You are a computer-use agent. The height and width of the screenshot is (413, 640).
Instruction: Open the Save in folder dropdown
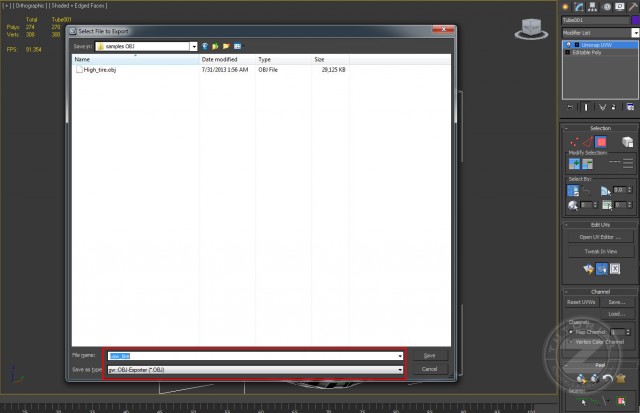tap(193, 46)
